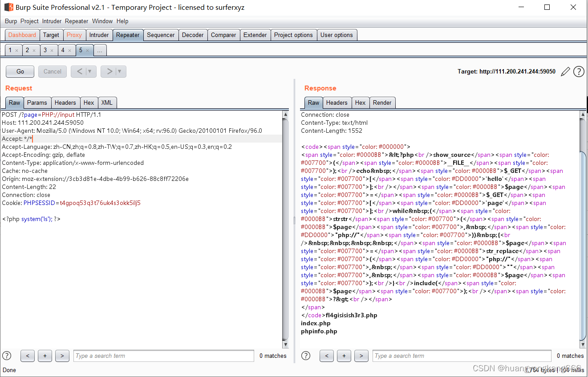
Task: Go to next match in response search
Action: tap(361, 356)
